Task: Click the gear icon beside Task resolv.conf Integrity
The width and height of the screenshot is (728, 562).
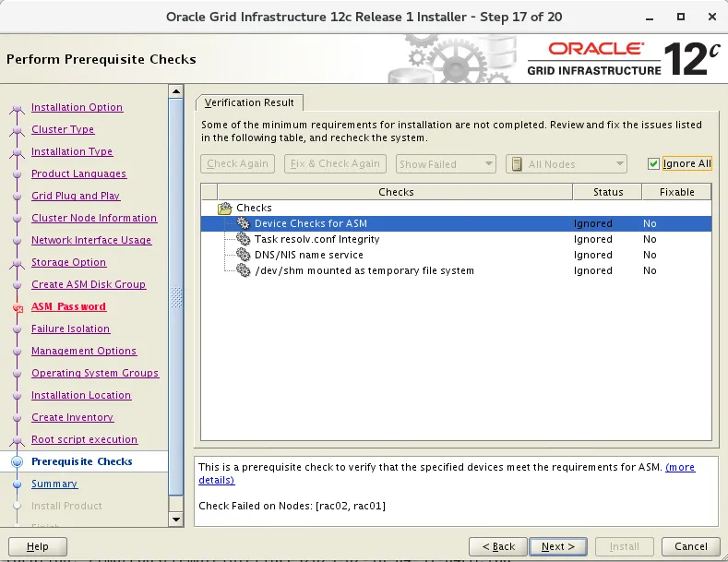Action: (244, 239)
